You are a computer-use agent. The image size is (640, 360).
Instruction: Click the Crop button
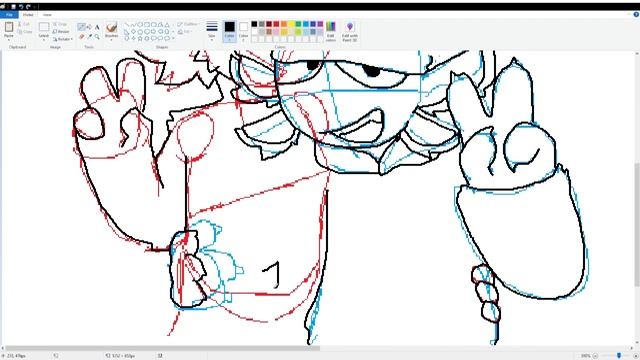60,24
